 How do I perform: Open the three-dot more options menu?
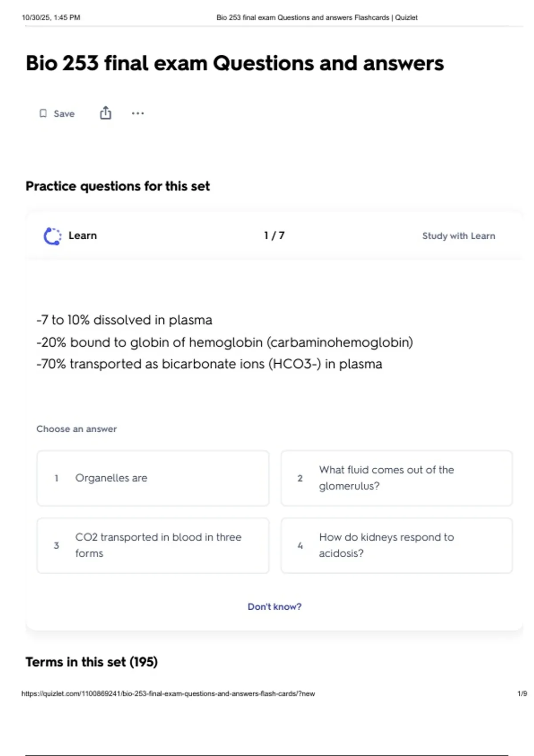138,113
